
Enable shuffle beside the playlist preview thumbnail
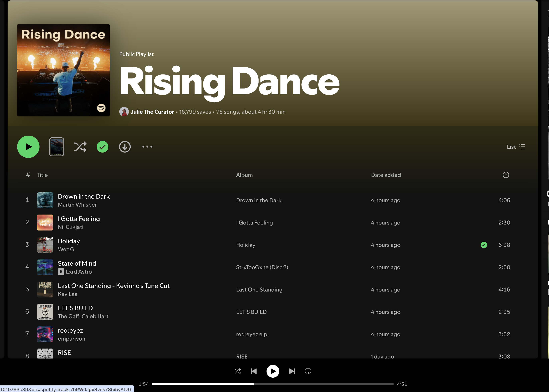(80, 147)
